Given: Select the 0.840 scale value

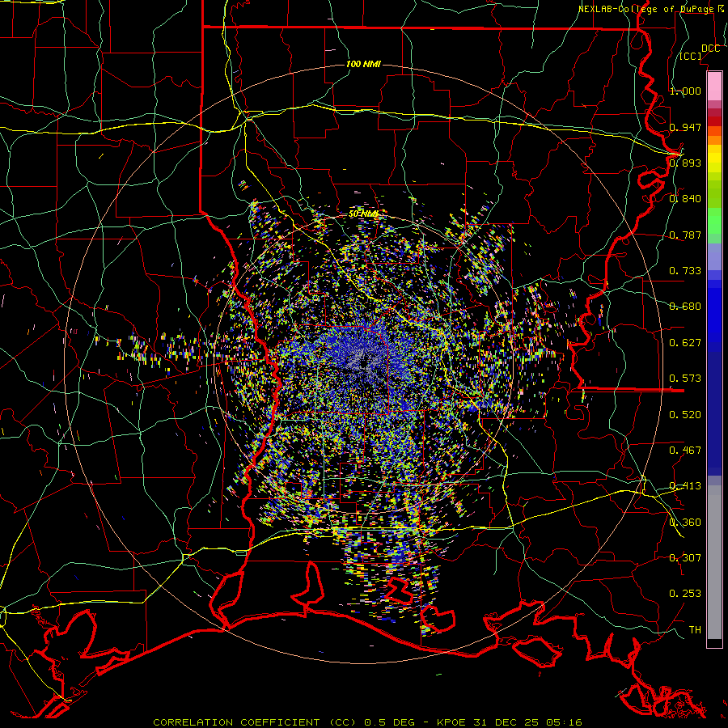Looking at the screenshot, I should coord(685,199).
